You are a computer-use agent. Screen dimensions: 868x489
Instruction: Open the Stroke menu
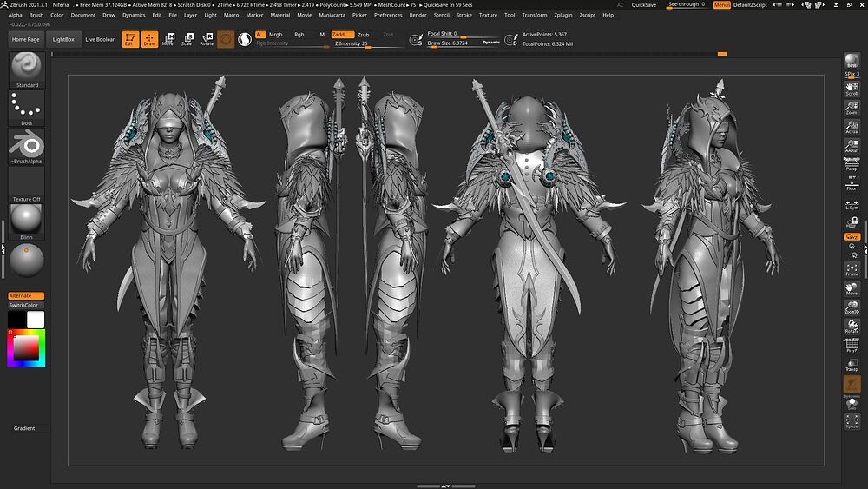(x=464, y=15)
